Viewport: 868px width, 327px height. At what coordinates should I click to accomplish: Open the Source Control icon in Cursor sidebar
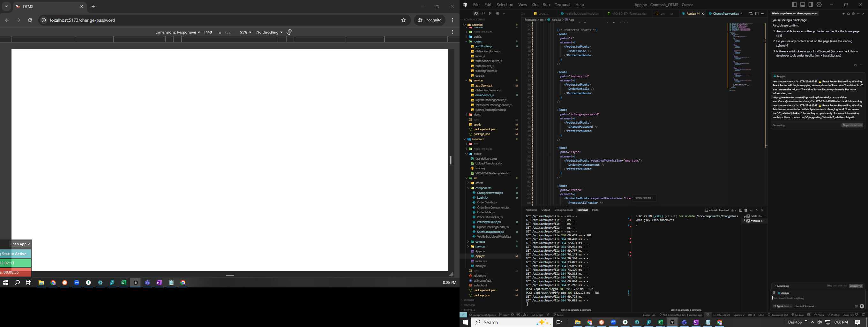pyautogui.click(x=490, y=13)
